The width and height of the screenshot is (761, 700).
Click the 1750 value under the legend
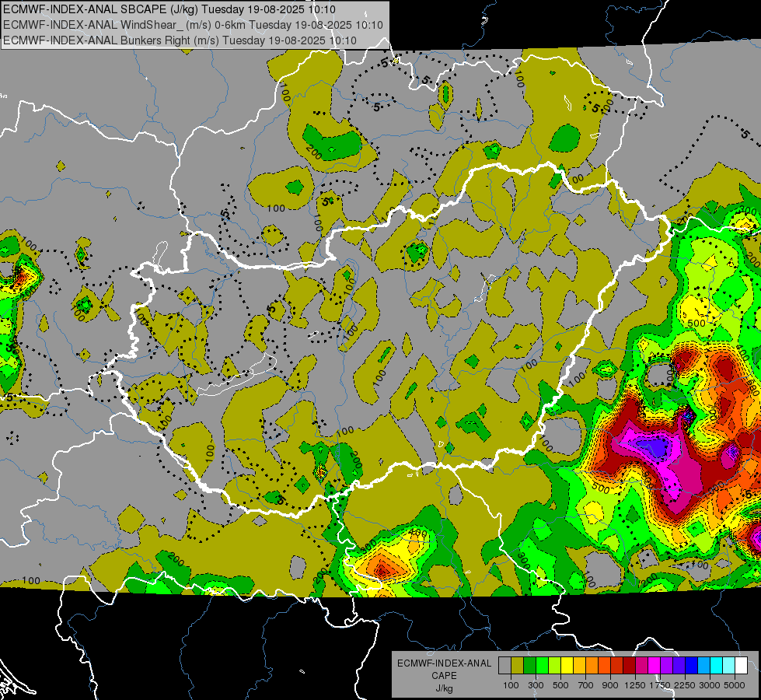(x=660, y=685)
